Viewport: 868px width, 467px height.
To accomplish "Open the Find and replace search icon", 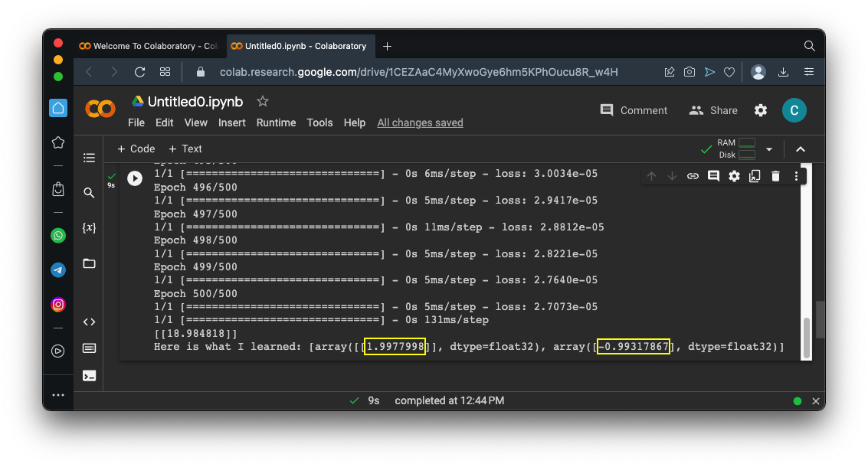I will pos(89,193).
